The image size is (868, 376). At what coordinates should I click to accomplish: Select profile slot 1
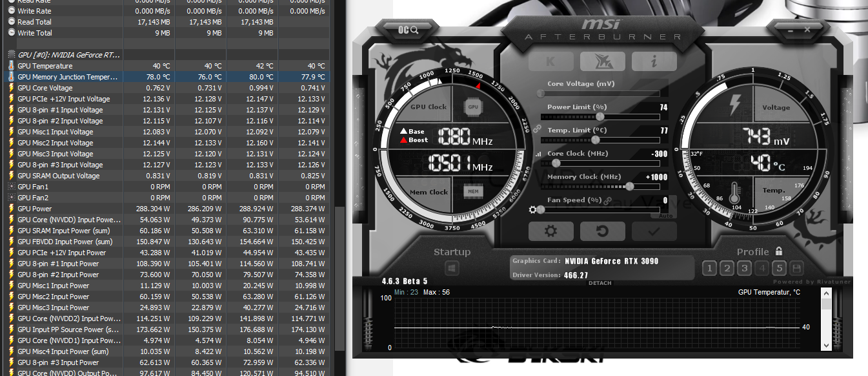click(709, 268)
